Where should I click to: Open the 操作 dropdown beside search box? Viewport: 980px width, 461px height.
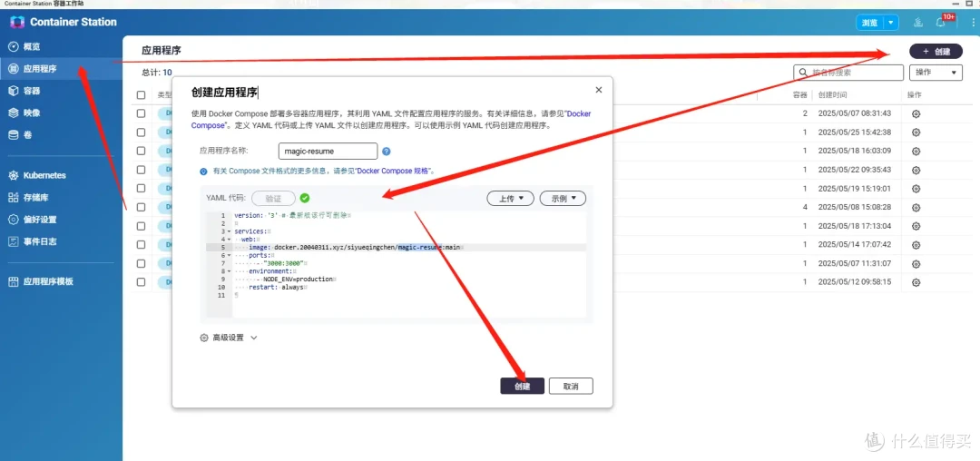click(x=936, y=73)
